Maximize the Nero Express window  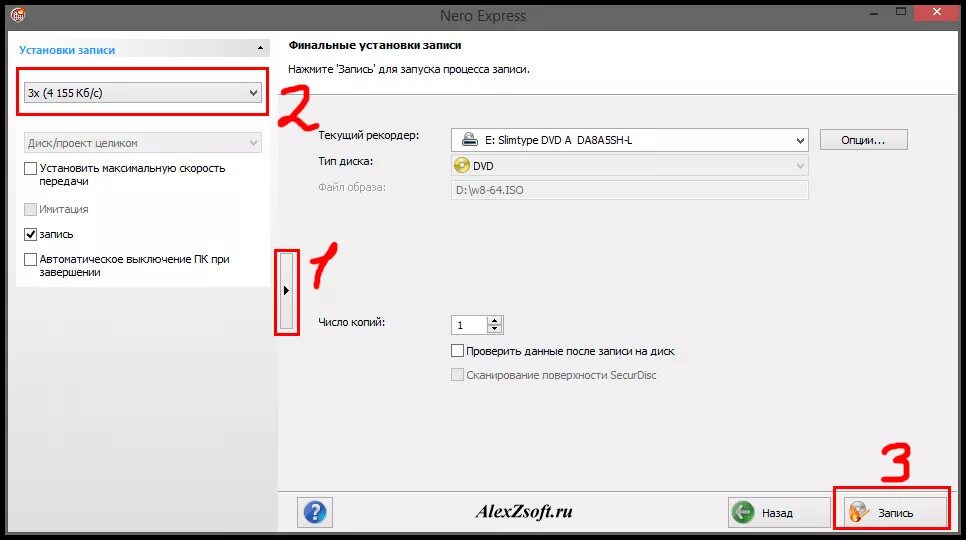click(x=901, y=12)
